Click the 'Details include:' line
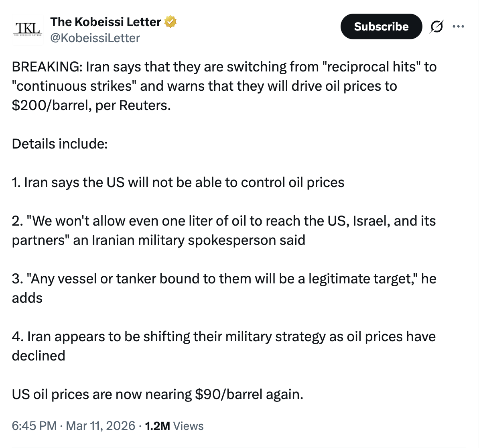 click(x=60, y=144)
